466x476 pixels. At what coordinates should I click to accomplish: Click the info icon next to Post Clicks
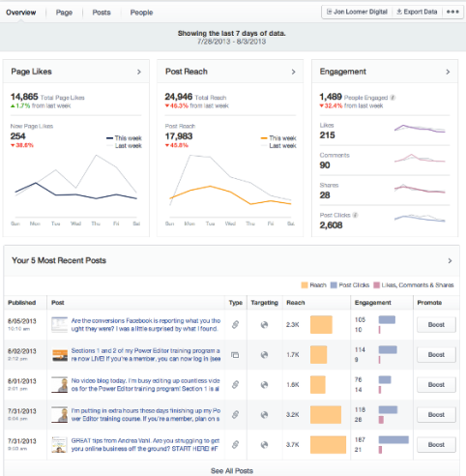pyautogui.click(x=355, y=215)
